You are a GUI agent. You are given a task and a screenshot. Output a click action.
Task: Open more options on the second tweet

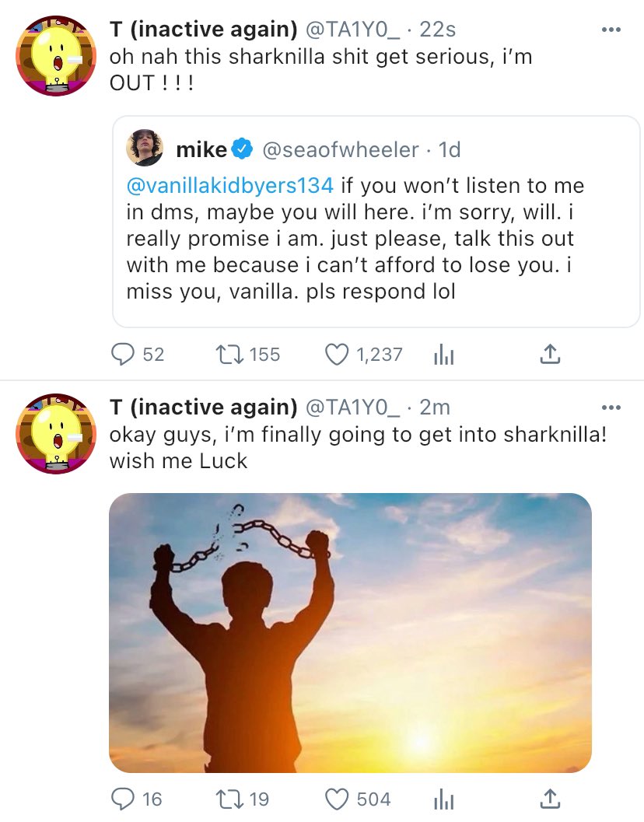(x=611, y=407)
